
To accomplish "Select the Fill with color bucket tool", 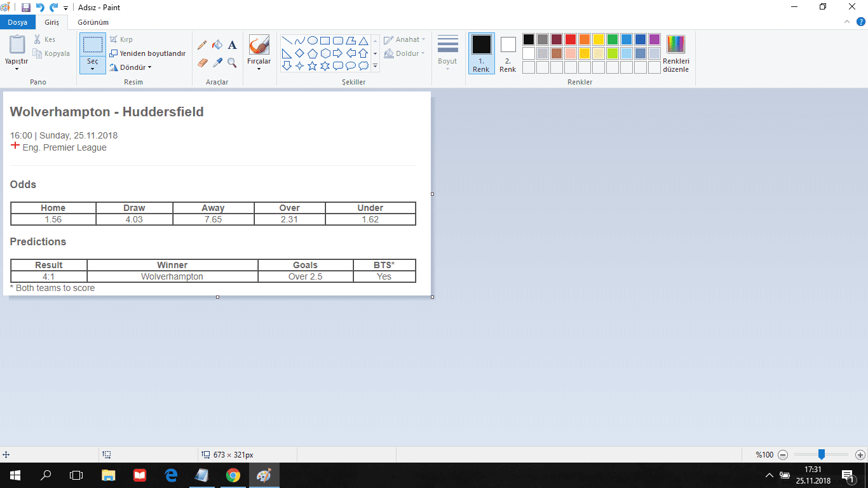I will click(217, 45).
